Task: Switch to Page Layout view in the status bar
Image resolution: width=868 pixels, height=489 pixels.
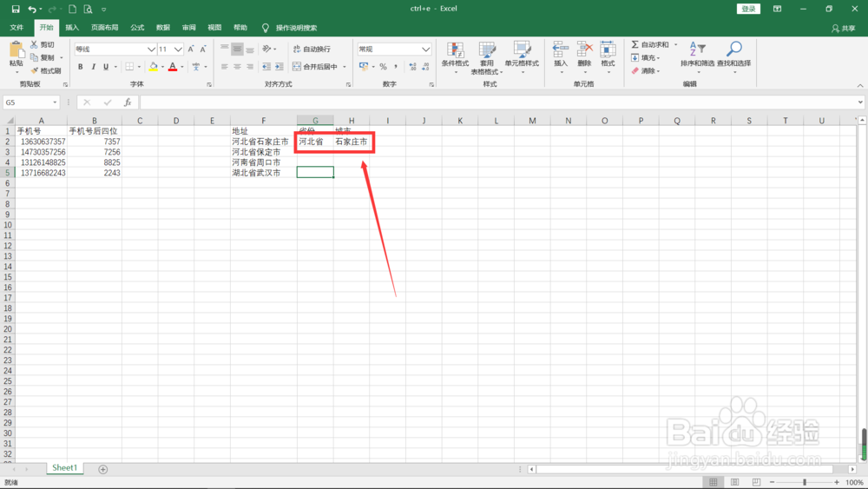Action: click(734, 482)
